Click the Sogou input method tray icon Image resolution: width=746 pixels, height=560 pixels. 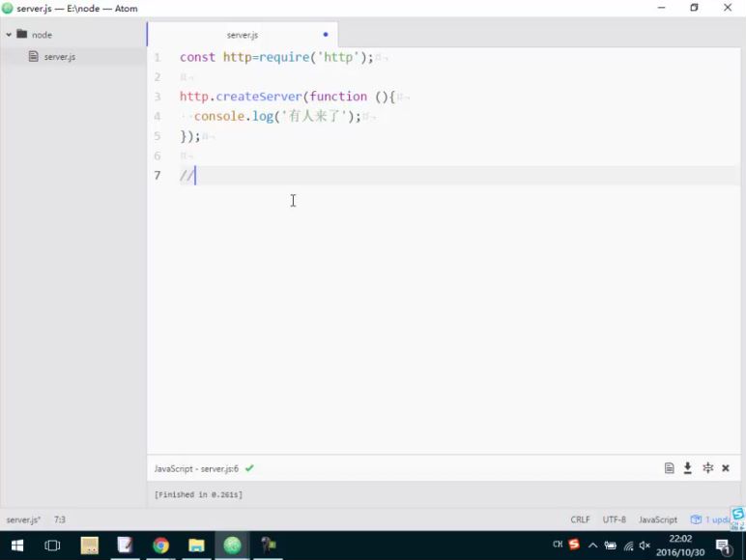(x=574, y=544)
